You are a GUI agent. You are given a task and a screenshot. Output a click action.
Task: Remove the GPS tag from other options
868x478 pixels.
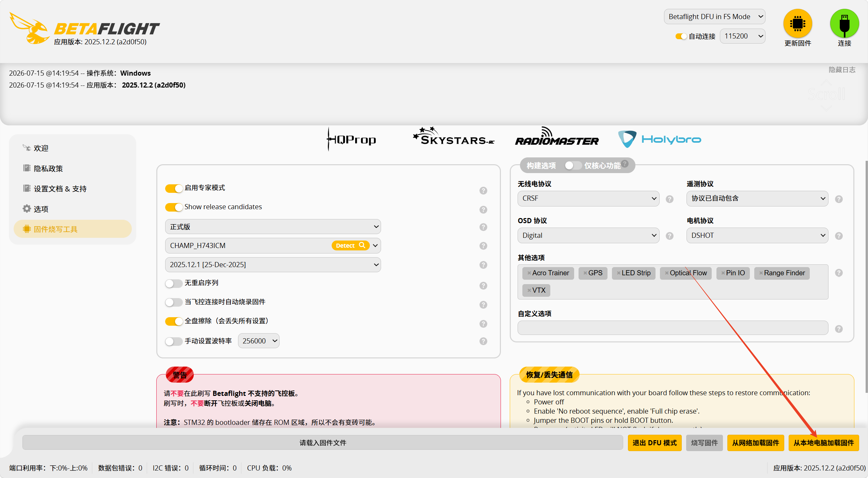tap(585, 273)
